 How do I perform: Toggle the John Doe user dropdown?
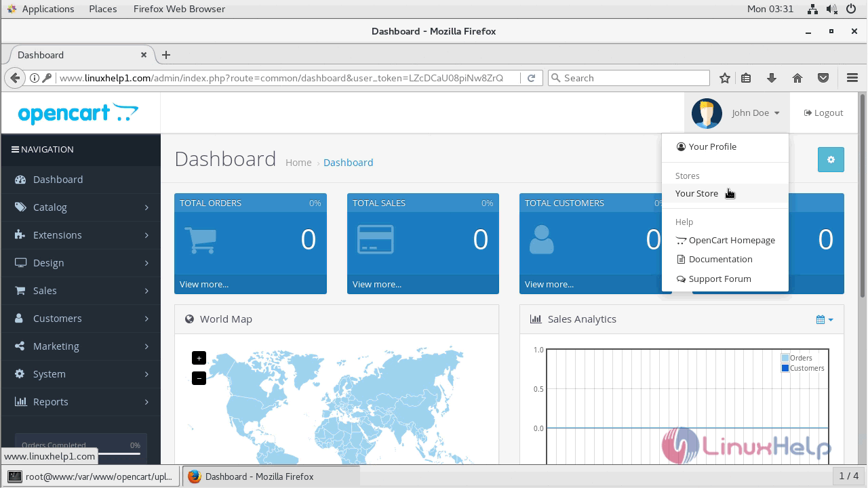pyautogui.click(x=736, y=113)
